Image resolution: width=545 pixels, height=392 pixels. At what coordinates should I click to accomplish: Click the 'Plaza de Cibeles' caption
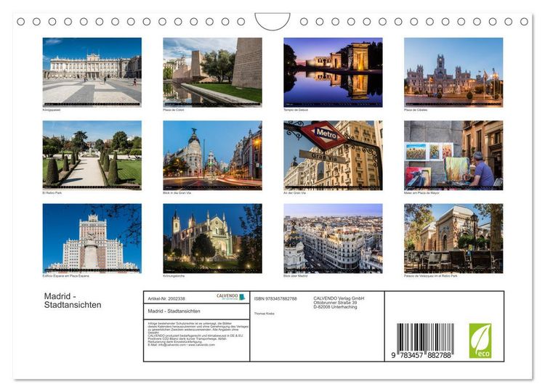coord(416,110)
